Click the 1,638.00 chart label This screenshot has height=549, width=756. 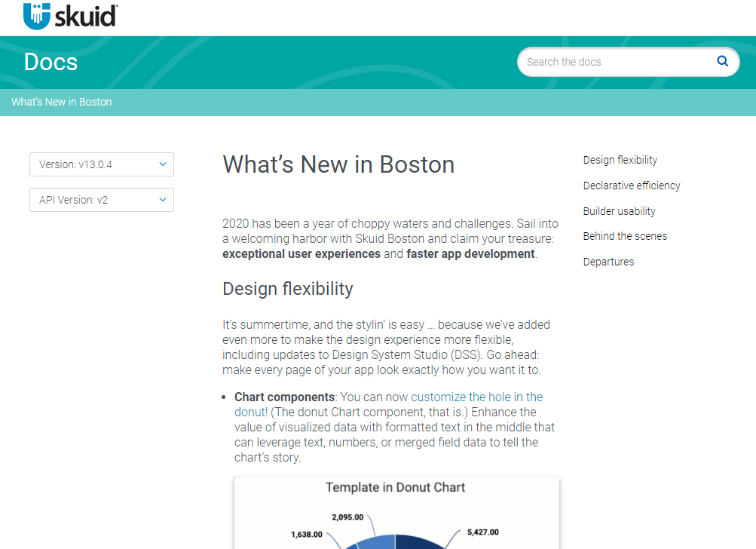coord(307,535)
